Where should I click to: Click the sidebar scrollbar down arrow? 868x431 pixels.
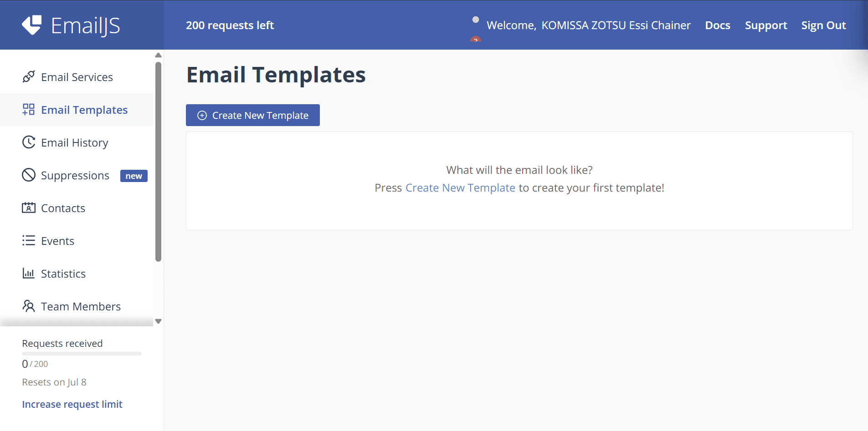click(158, 321)
